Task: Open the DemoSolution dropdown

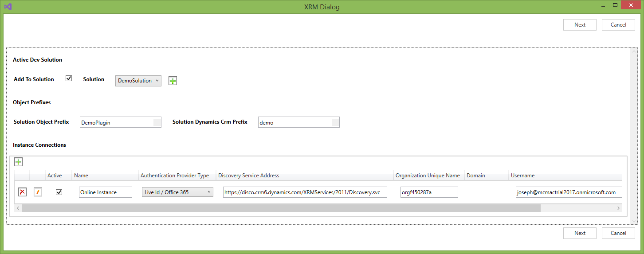Action: point(138,81)
